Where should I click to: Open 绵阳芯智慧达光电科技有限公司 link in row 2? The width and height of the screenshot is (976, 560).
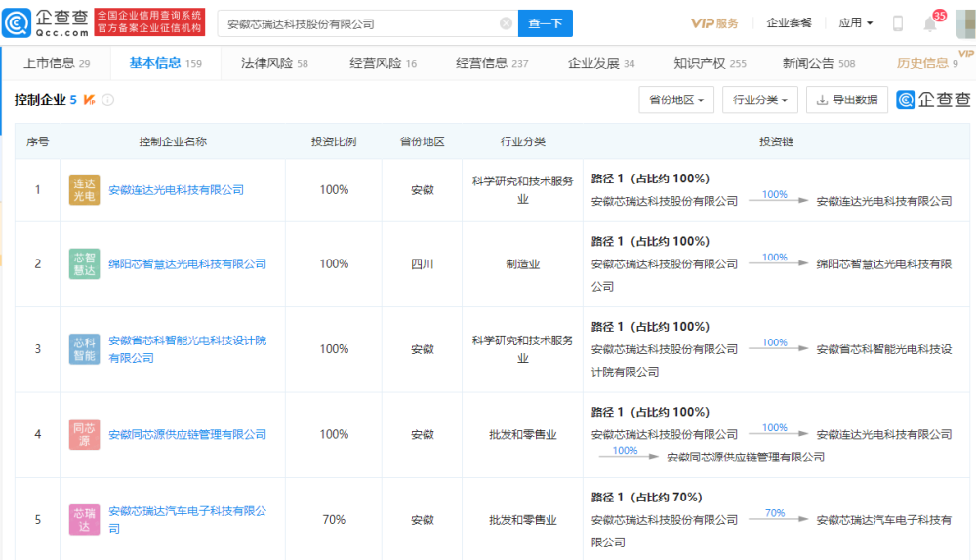[x=187, y=263]
